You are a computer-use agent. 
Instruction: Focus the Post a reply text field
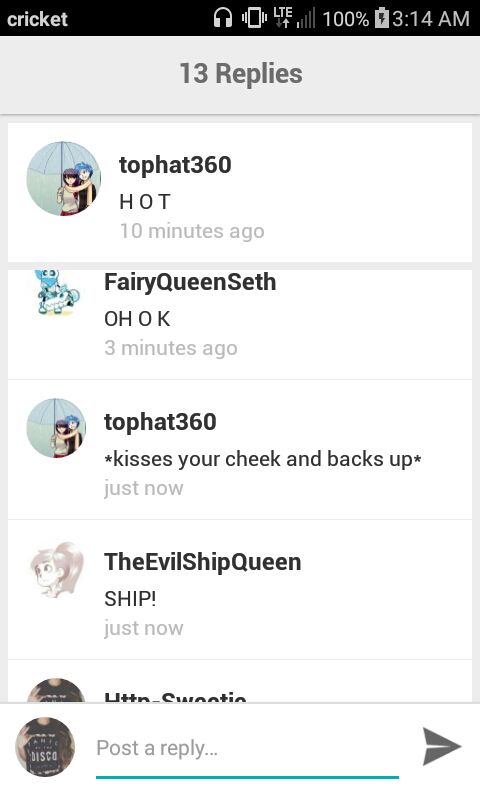(247, 749)
